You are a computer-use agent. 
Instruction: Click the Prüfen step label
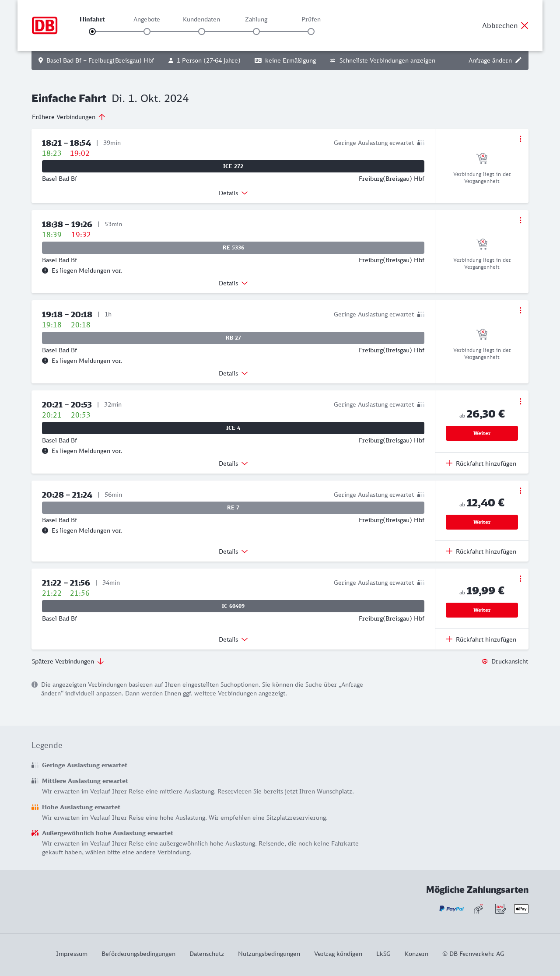point(311,19)
